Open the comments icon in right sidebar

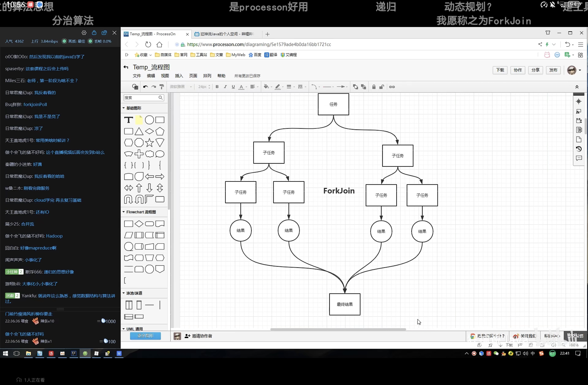579,158
